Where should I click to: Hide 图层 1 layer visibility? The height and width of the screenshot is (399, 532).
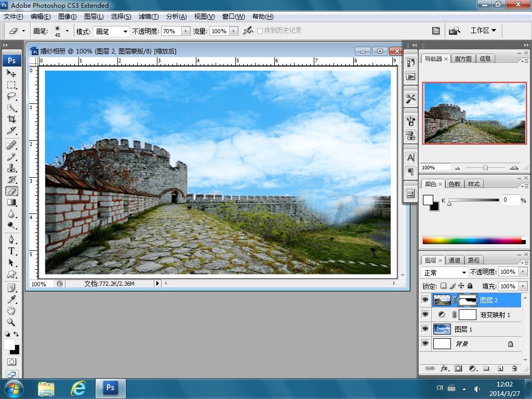[425, 329]
